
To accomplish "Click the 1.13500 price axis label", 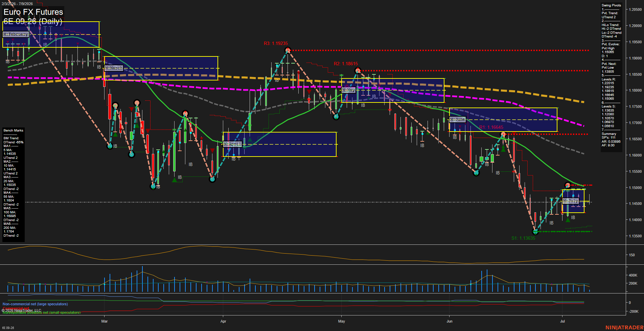I will point(635,236).
